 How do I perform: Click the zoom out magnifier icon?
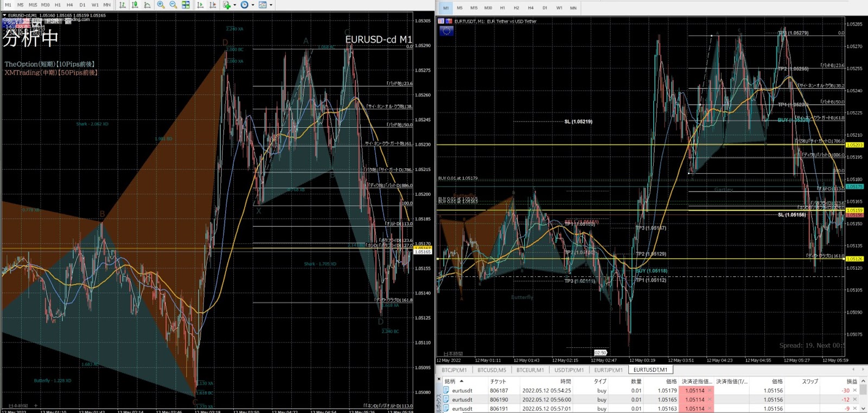tap(173, 5)
